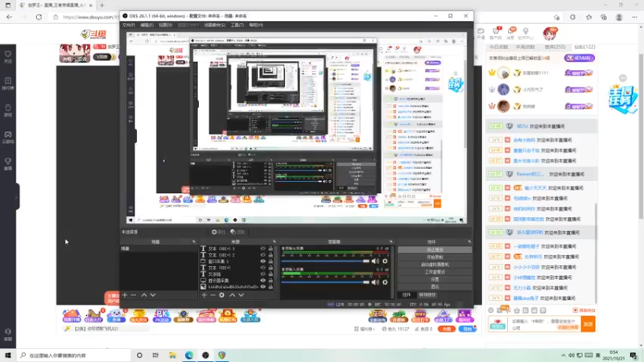Add a new source with the plus icon
Image resolution: width=644 pixels, height=362 pixels.
click(204, 295)
